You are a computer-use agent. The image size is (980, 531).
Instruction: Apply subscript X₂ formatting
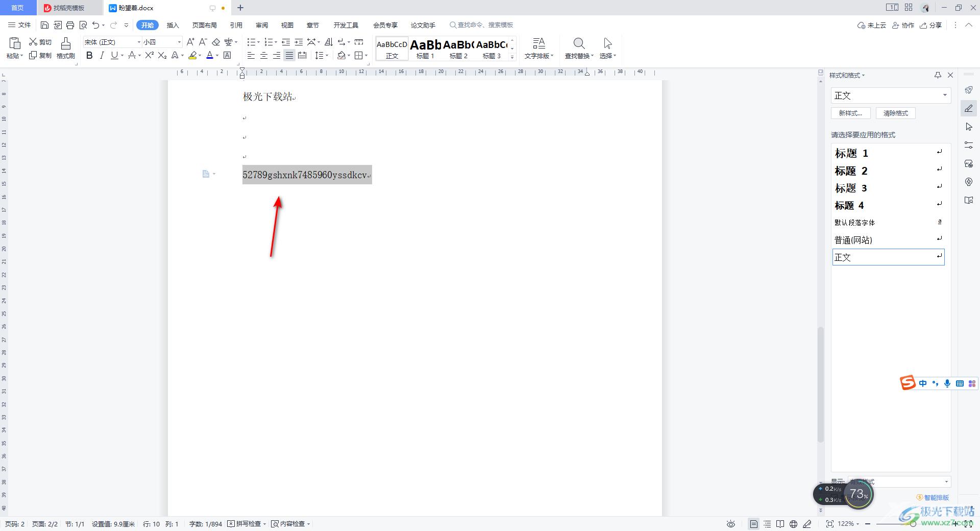162,55
